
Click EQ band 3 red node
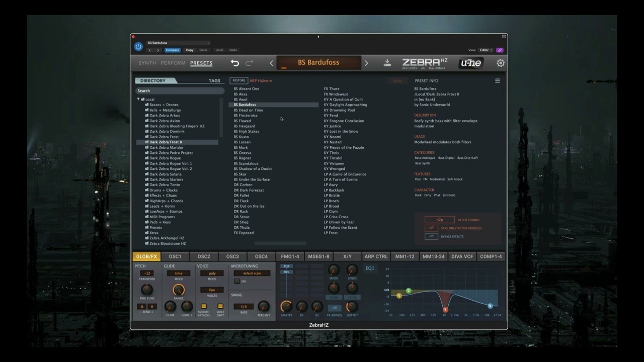[x=445, y=310]
